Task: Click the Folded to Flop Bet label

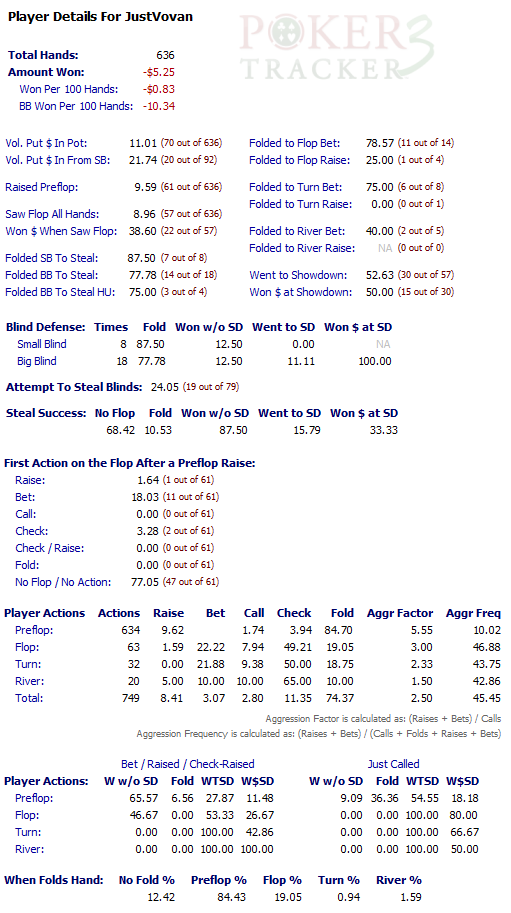Action: click(294, 143)
